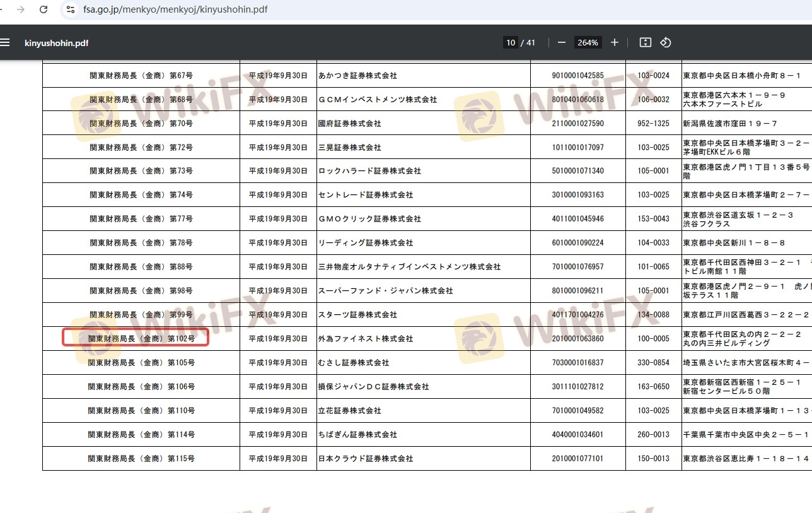Click postal code 100-0005
Viewport: 812px width, 513px height.
653,339
